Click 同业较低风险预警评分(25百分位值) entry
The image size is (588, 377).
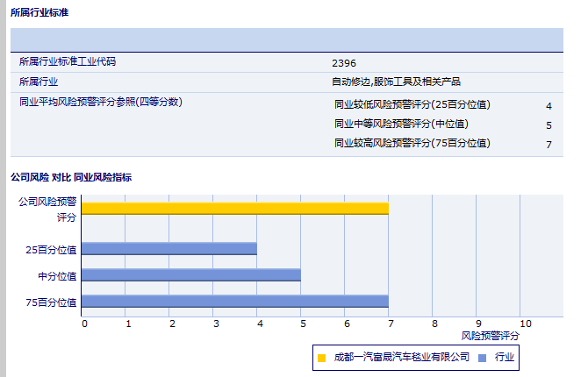click(x=412, y=105)
